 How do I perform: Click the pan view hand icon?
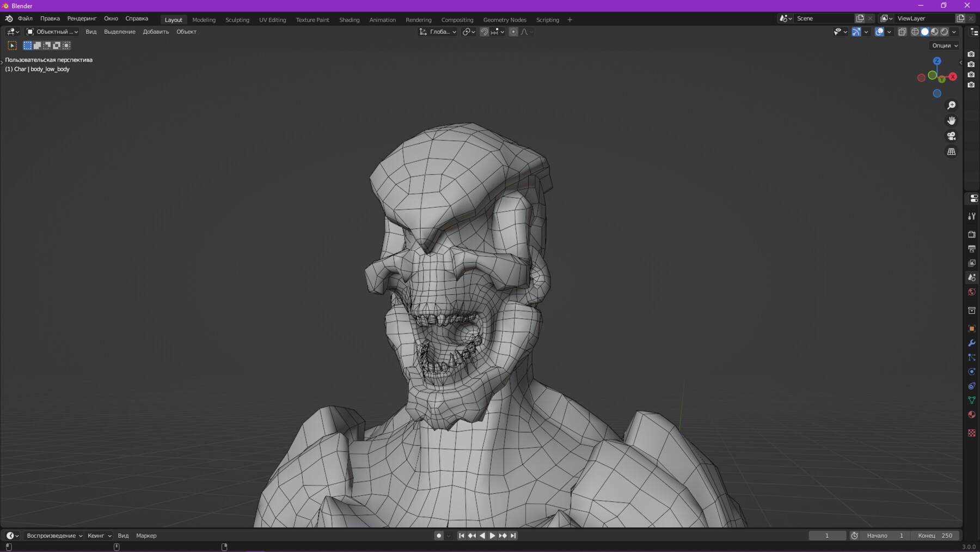(951, 120)
